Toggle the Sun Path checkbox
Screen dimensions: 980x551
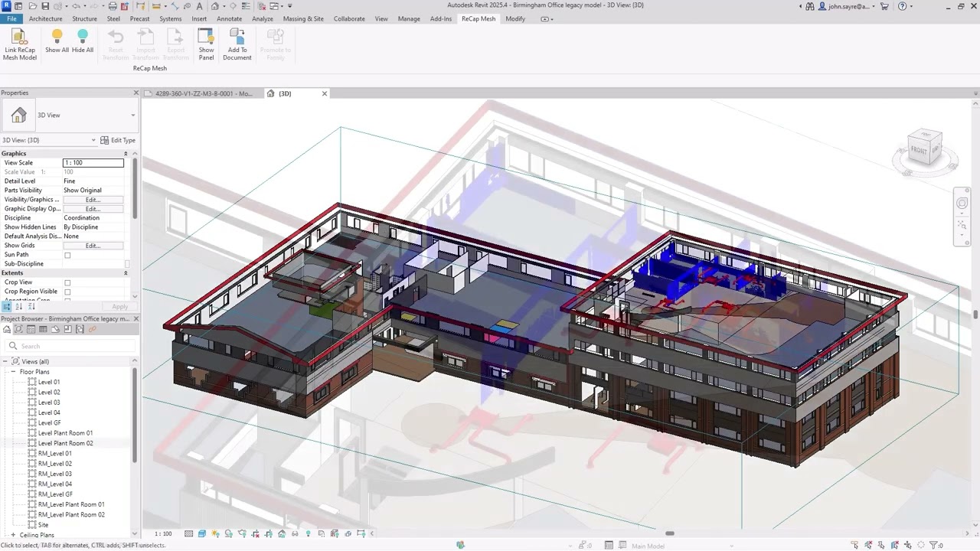[x=67, y=255]
